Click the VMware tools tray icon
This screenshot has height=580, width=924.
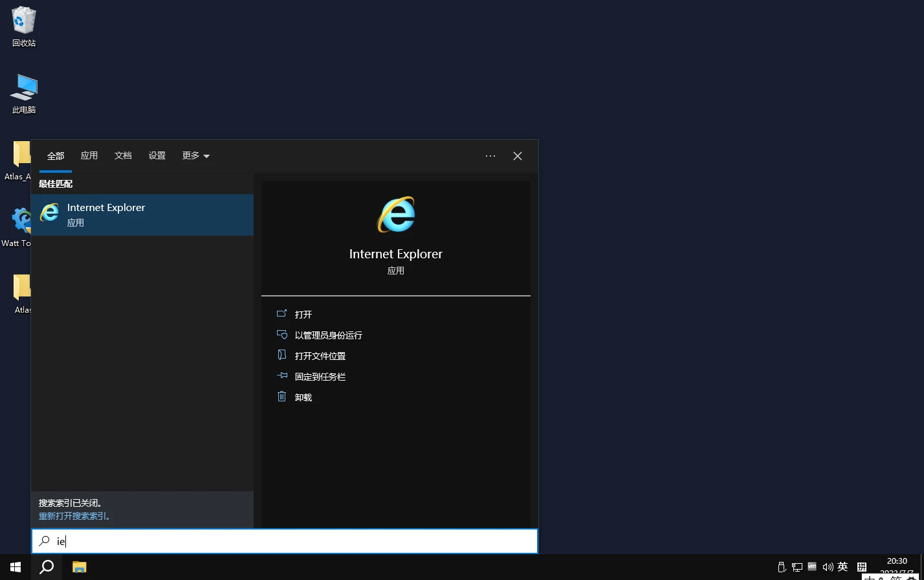click(812, 566)
